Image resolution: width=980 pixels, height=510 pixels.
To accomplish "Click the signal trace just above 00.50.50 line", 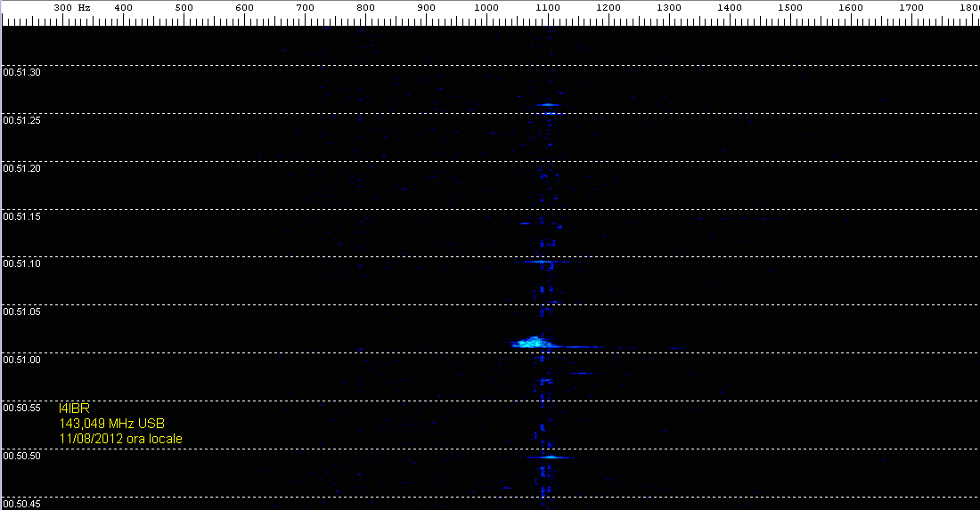I will [x=550, y=457].
